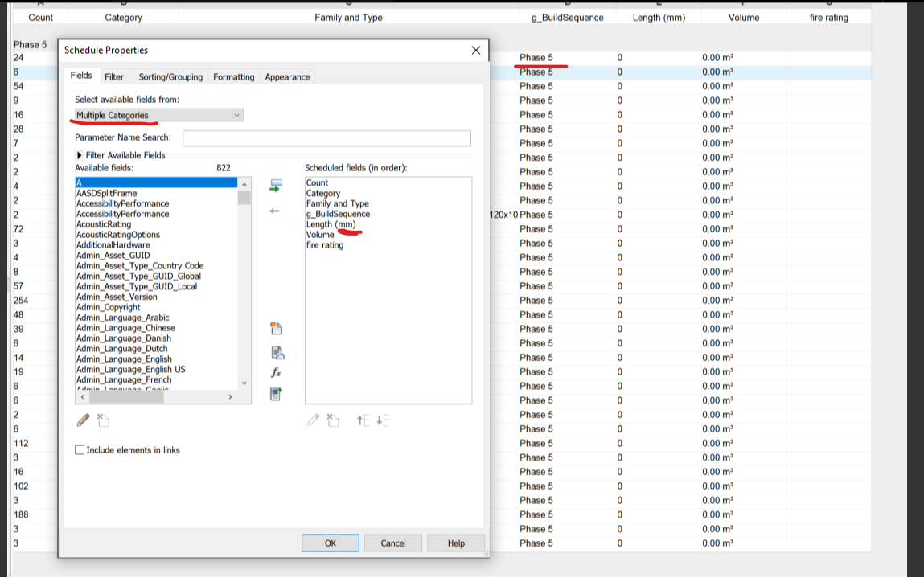Click the Delete parameter icon
924x582 pixels.
pyautogui.click(x=102, y=420)
